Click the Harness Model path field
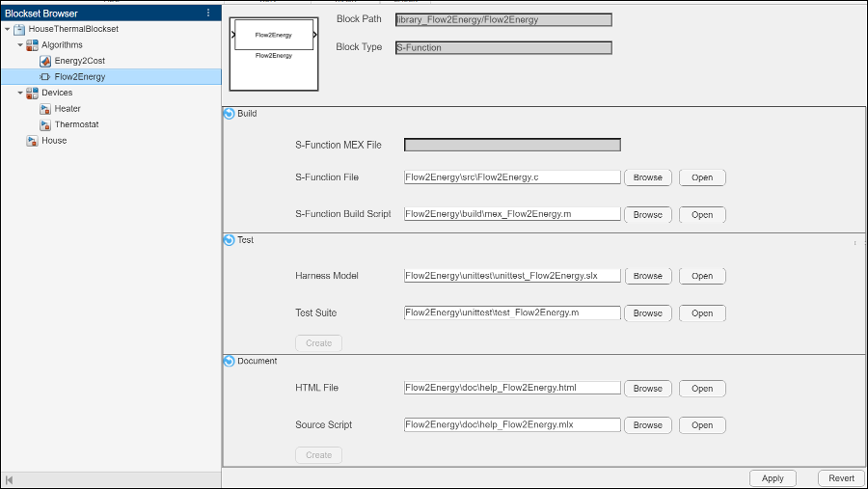Image resolution: width=868 pixels, height=489 pixels. click(x=512, y=275)
